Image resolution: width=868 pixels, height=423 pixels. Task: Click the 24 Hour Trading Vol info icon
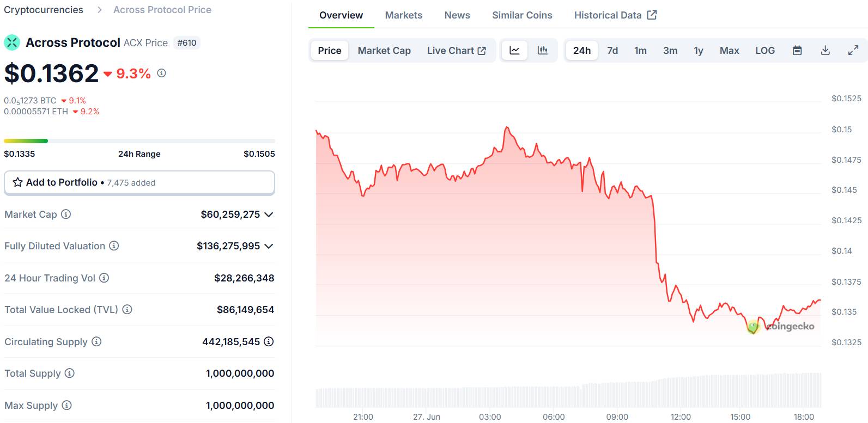point(104,278)
